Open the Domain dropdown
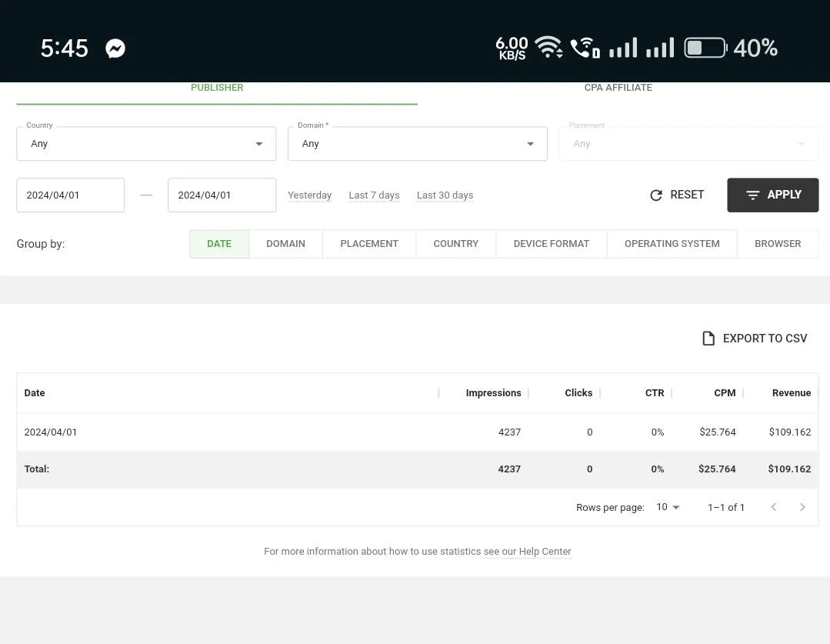This screenshot has width=830, height=644. tap(417, 144)
